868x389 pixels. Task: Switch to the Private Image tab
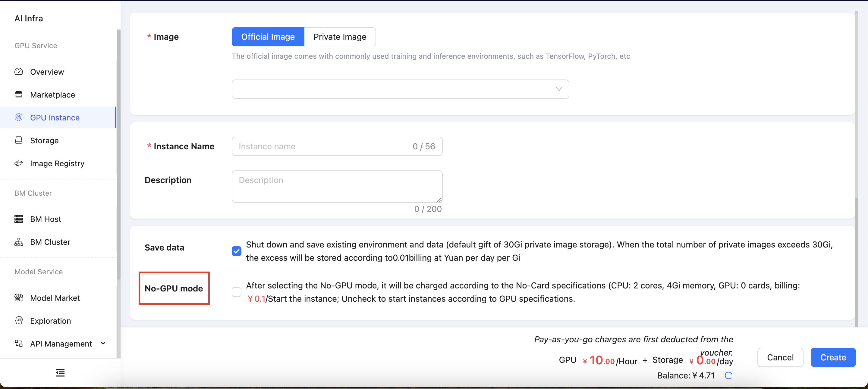coord(340,37)
